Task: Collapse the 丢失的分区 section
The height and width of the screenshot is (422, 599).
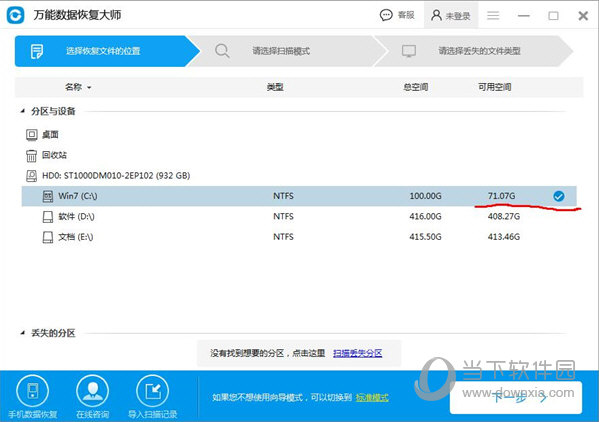Action: [23, 333]
